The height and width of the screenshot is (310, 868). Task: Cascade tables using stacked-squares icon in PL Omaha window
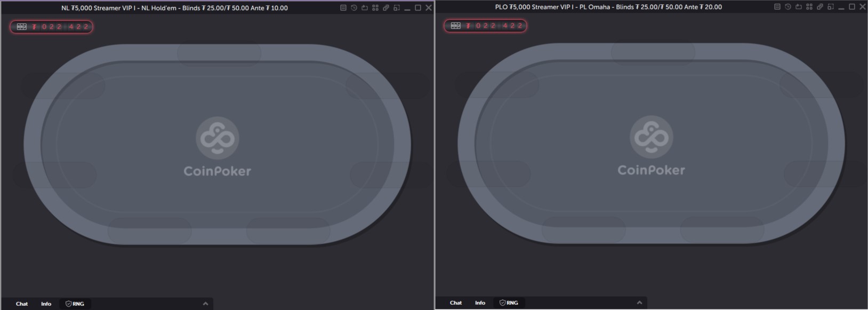tap(820, 7)
